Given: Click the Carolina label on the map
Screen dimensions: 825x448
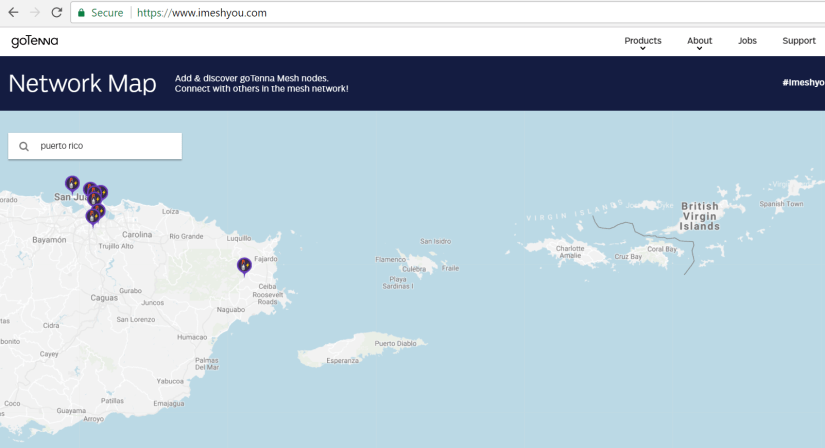Looking at the screenshot, I should coord(136,234).
